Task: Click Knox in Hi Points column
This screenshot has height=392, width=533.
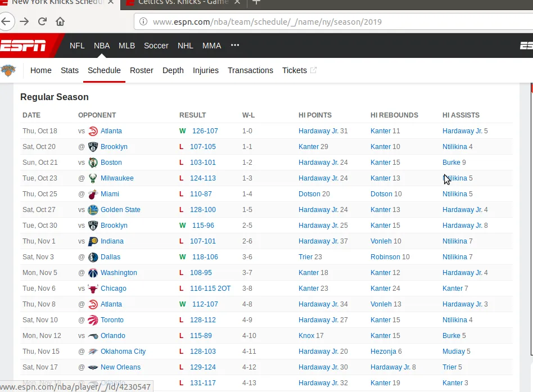Action: 306,336
